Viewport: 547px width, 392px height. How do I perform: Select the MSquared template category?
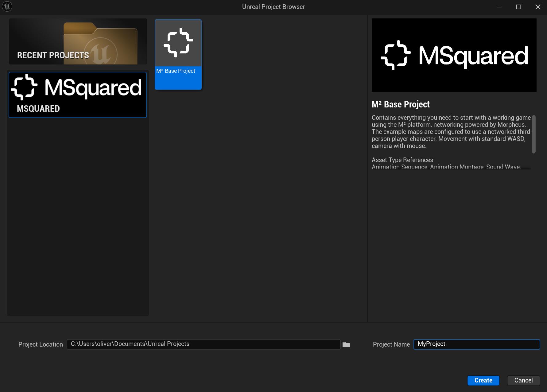coord(78,95)
